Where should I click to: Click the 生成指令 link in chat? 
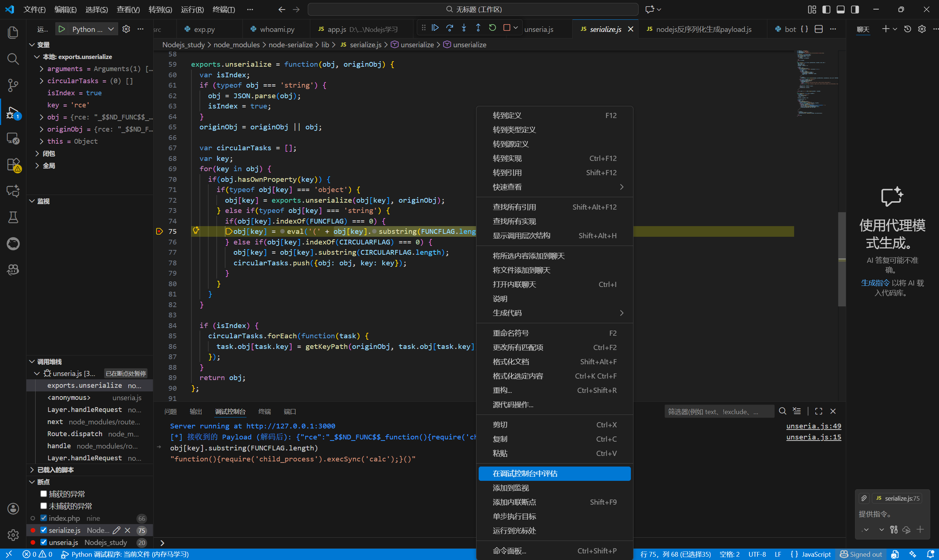click(875, 283)
